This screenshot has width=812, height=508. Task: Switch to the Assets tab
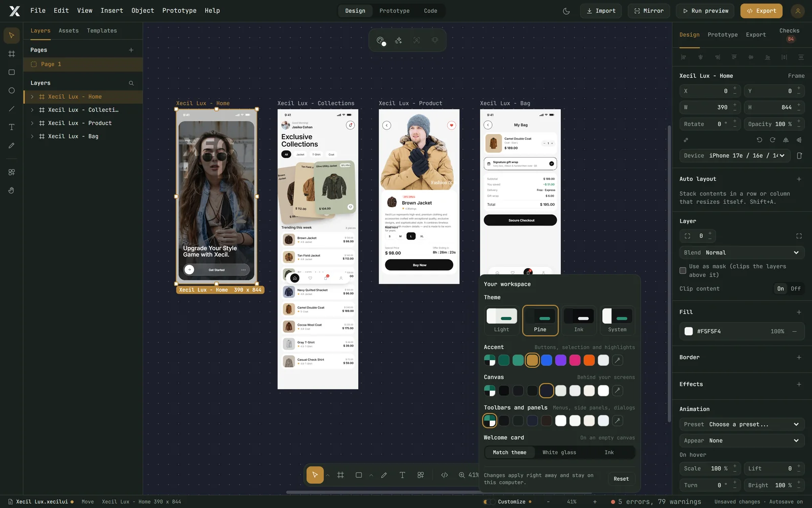click(69, 30)
